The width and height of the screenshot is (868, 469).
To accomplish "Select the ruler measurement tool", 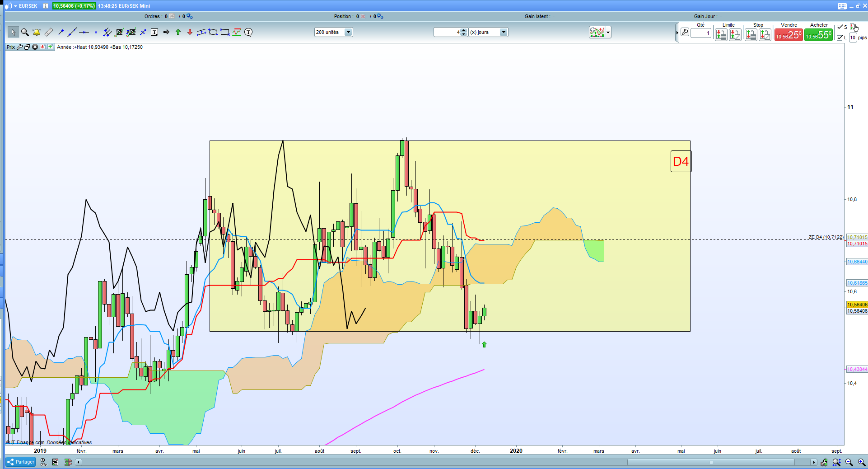I will [x=49, y=32].
